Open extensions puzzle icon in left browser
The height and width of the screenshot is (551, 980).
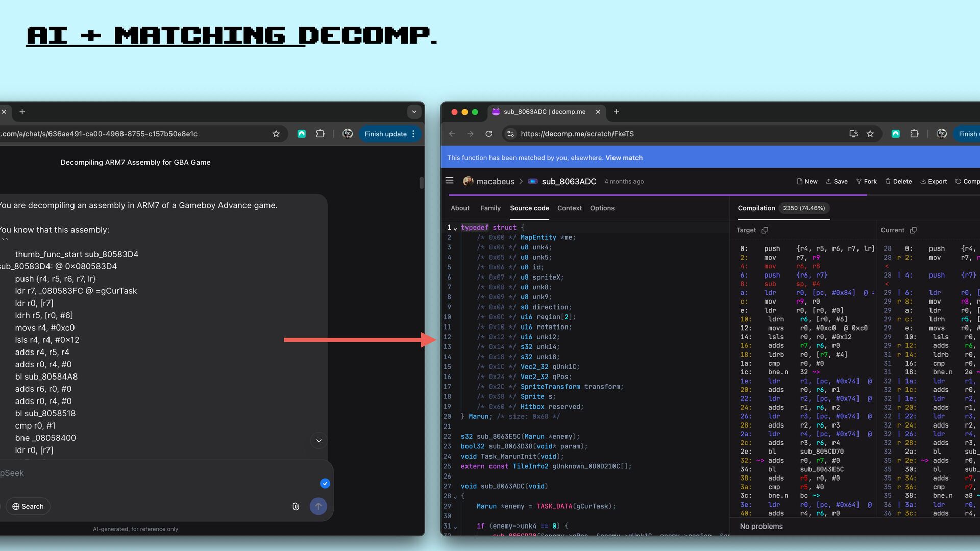320,134
